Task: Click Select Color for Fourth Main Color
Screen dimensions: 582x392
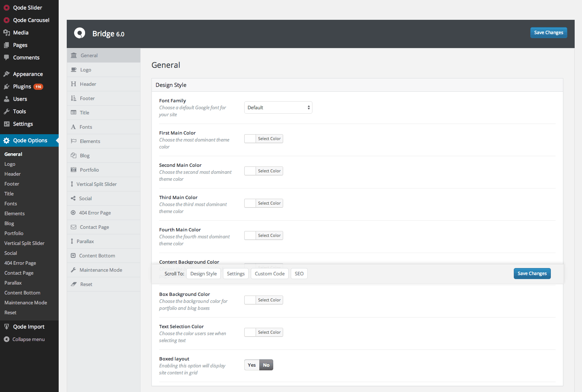Action: (x=269, y=235)
